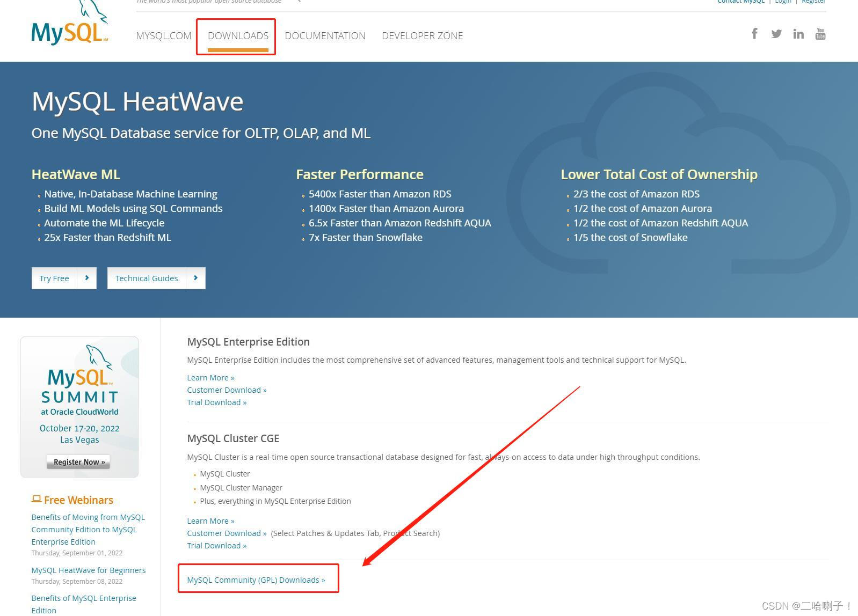Open Benefits of MySQL Enterprise Edition webinar
The image size is (858, 616).
click(x=84, y=604)
